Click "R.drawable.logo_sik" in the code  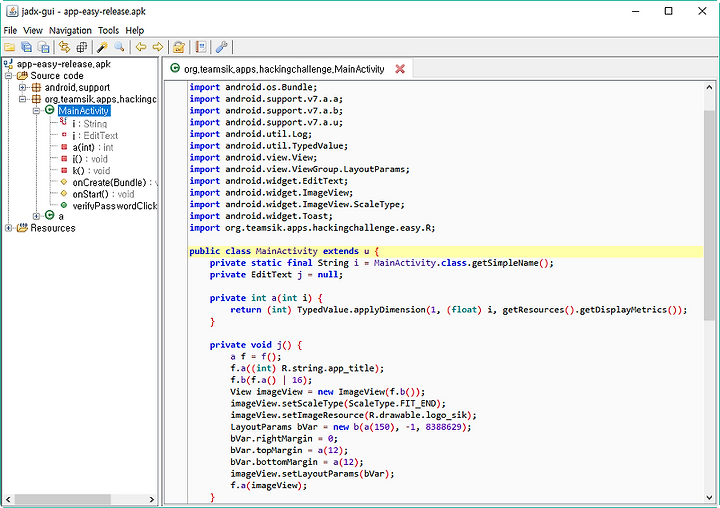[417, 415]
